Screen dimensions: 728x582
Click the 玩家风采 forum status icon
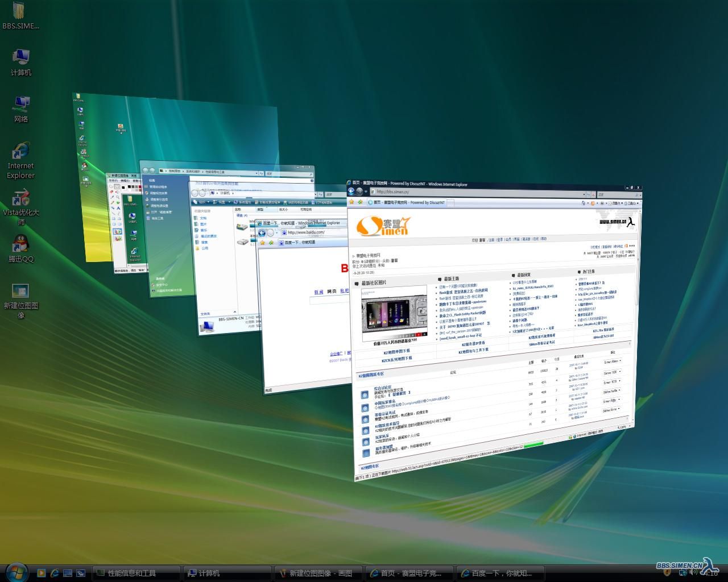pos(366,442)
